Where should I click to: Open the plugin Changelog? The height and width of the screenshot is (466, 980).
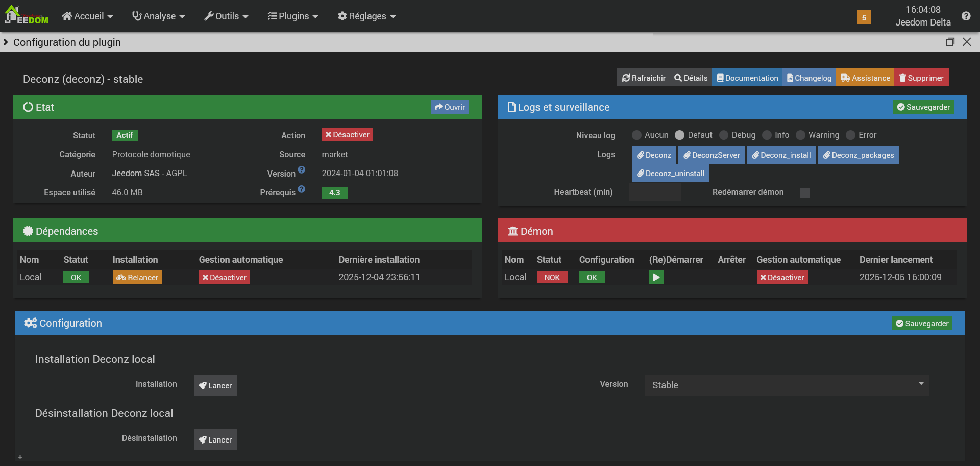tap(808, 78)
